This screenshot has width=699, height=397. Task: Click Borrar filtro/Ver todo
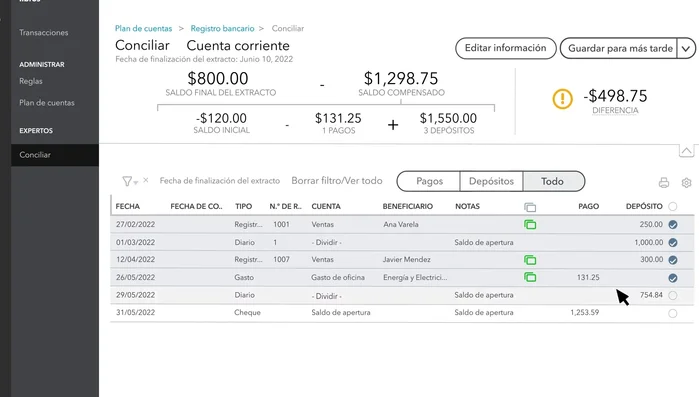pos(337,180)
